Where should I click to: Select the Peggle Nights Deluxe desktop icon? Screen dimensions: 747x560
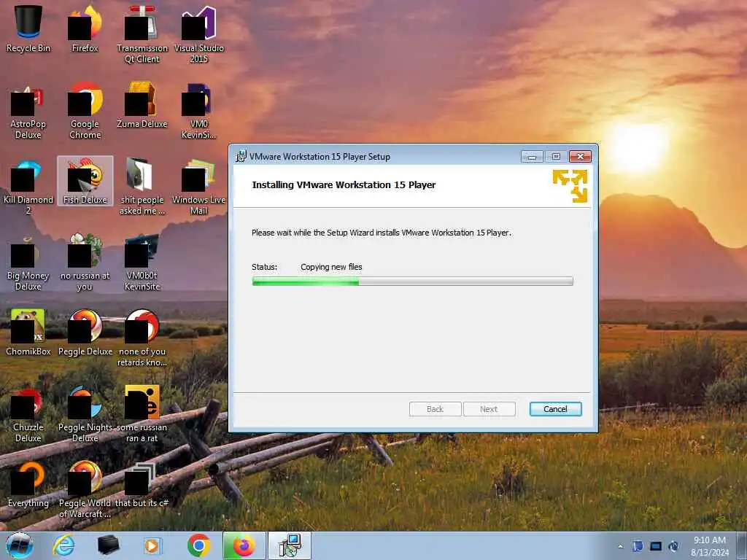point(85,414)
